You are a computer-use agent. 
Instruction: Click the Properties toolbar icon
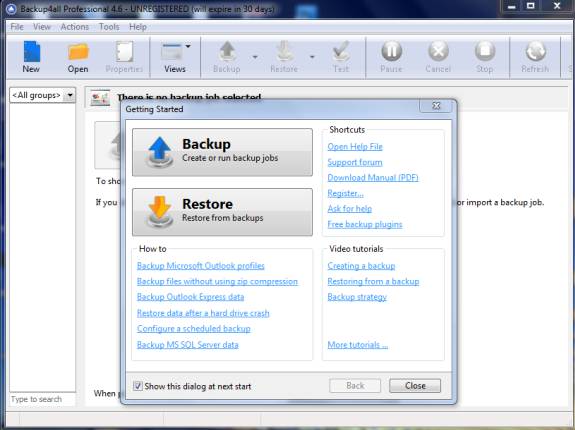coord(124,52)
